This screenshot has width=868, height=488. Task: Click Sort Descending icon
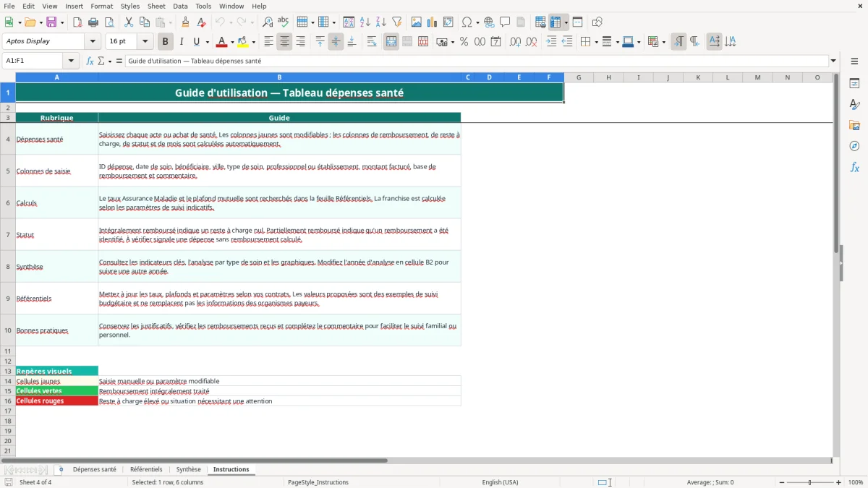point(381,22)
